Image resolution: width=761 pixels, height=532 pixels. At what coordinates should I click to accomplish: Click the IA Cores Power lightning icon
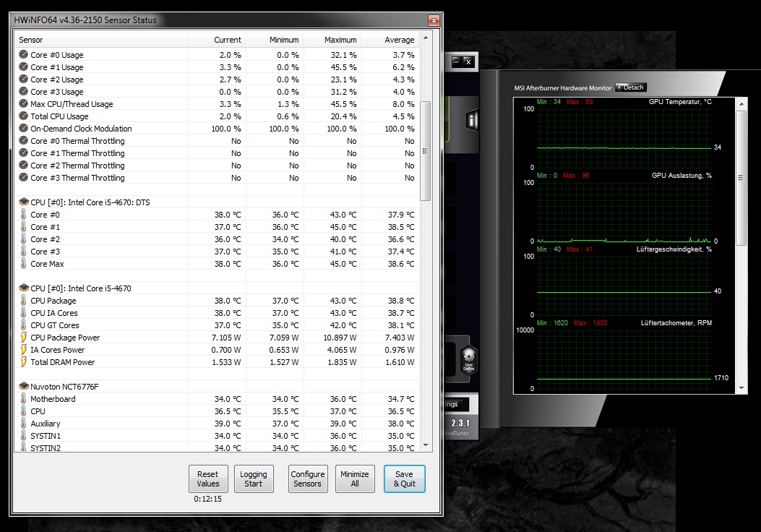(x=23, y=350)
